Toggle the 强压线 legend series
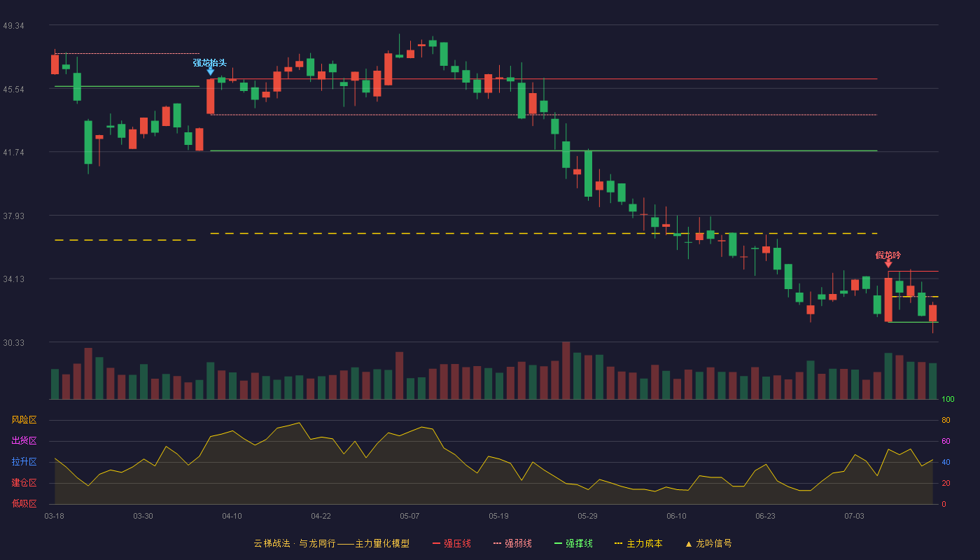Screen dimensions: 980x560 pos(451,543)
